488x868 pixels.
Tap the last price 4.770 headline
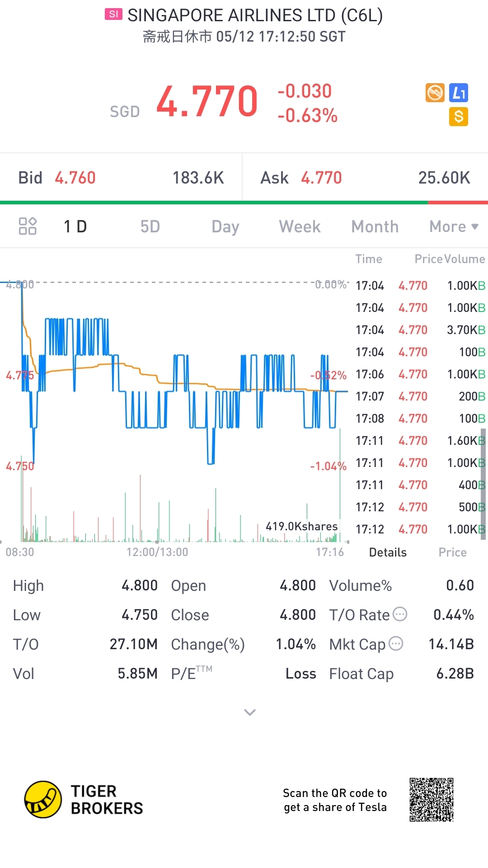207,101
